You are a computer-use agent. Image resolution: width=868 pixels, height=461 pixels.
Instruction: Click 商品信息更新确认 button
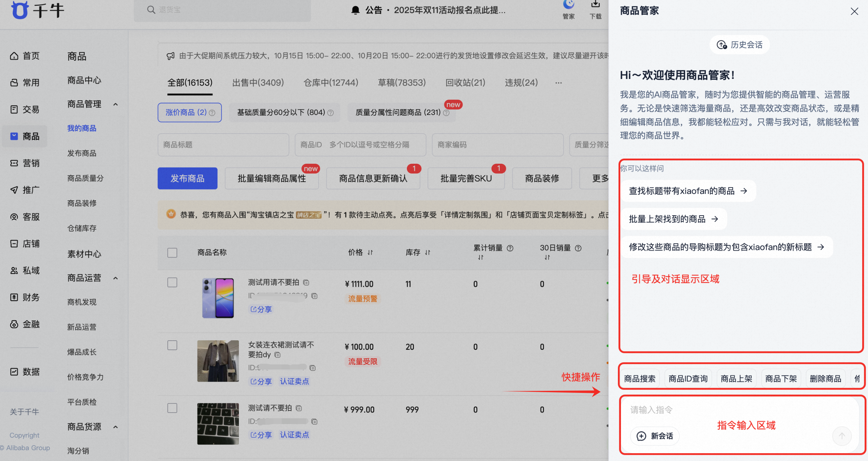373,178
